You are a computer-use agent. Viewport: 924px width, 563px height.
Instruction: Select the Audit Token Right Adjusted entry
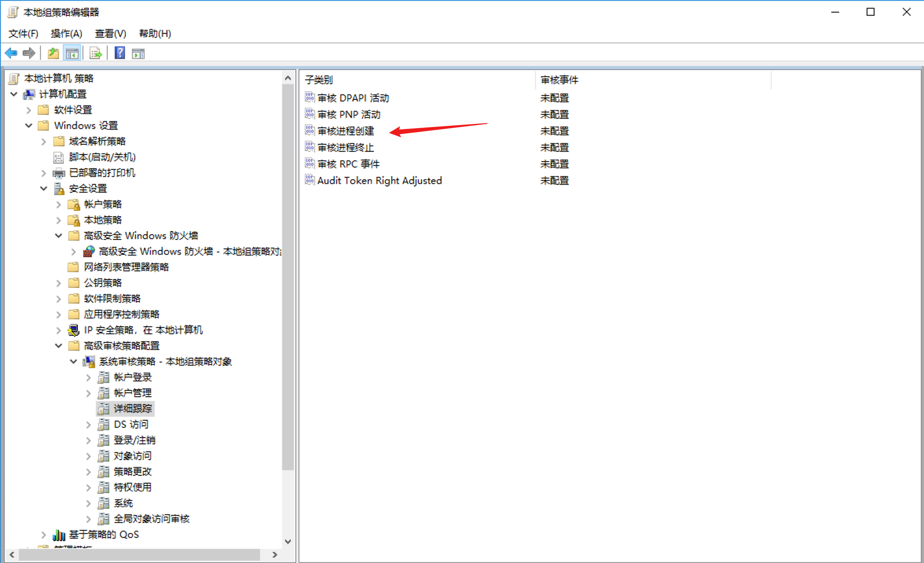(379, 180)
